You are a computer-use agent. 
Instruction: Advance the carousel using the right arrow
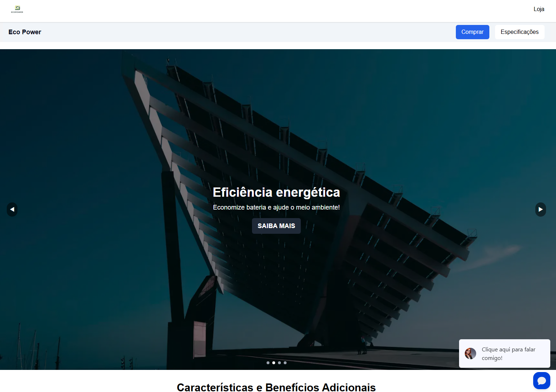click(x=540, y=210)
